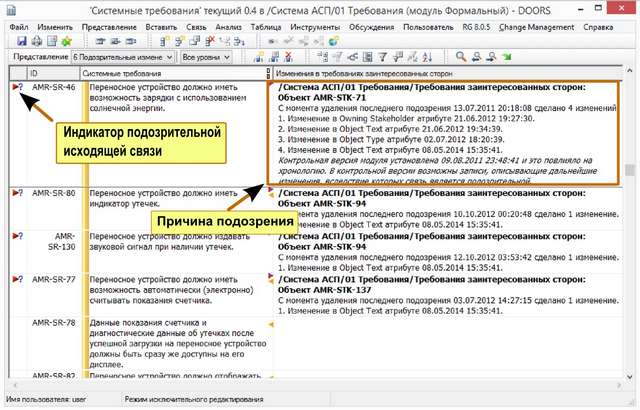Click the outline tree icon in view toolbar

click(x=322, y=57)
